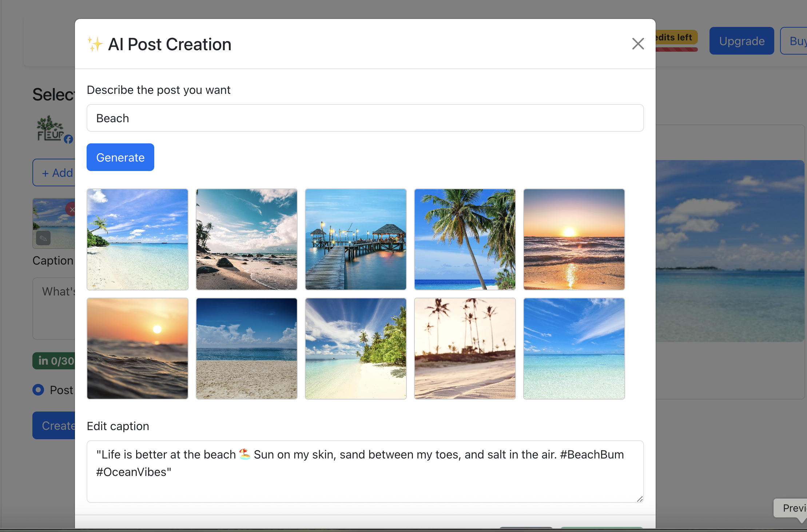Select the sunset over waves thumbnail
The image size is (807, 532).
click(574, 239)
